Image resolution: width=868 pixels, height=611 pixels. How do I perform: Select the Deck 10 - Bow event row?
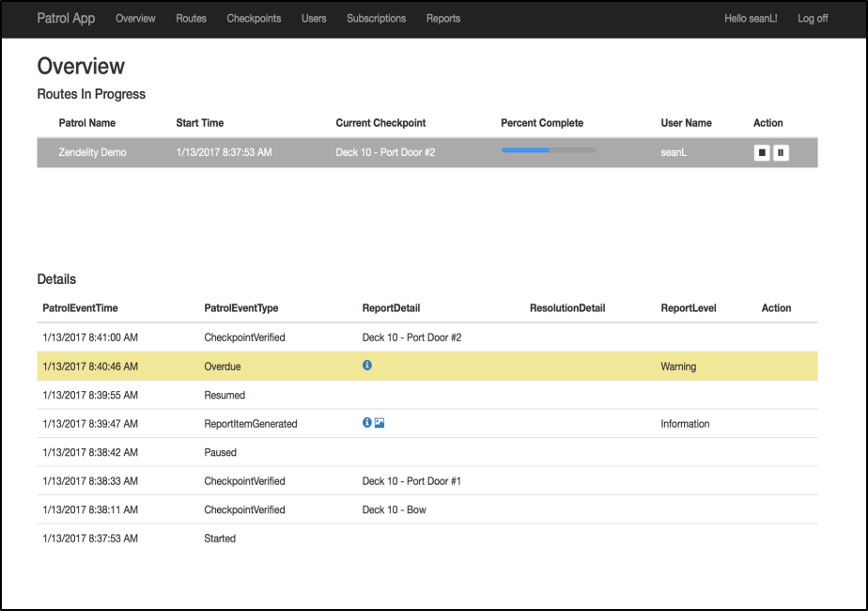coord(427,509)
